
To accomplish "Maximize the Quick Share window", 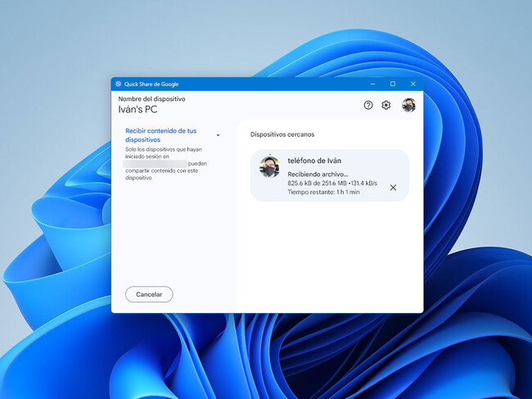I will [393, 84].
